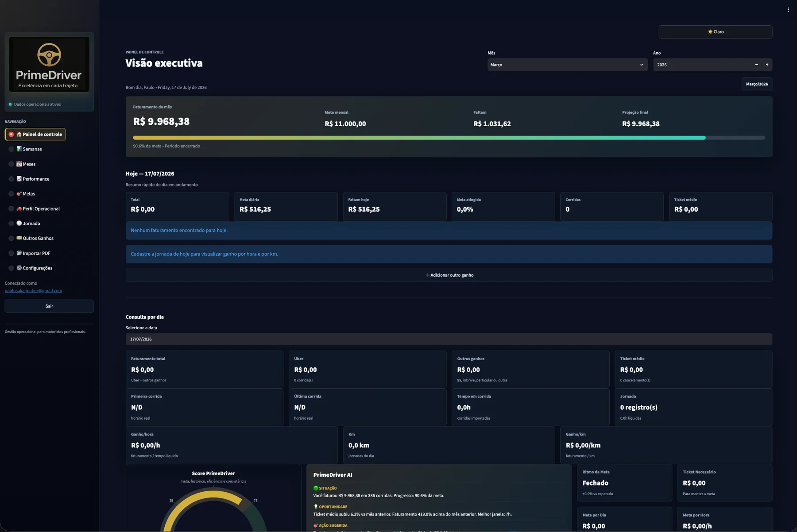Click the trend chart icon beside Performance
Screen dimensions: 797x532
(19, 178)
